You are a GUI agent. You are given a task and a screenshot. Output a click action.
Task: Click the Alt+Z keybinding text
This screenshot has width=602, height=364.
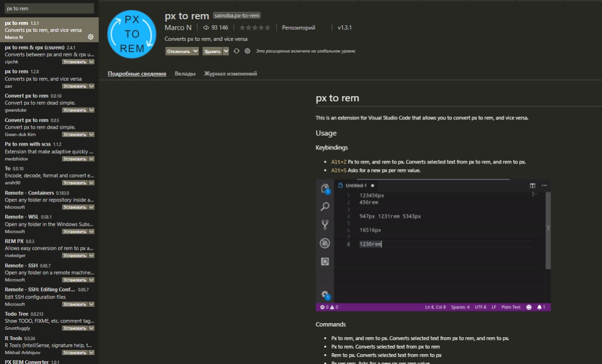point(339,162)
